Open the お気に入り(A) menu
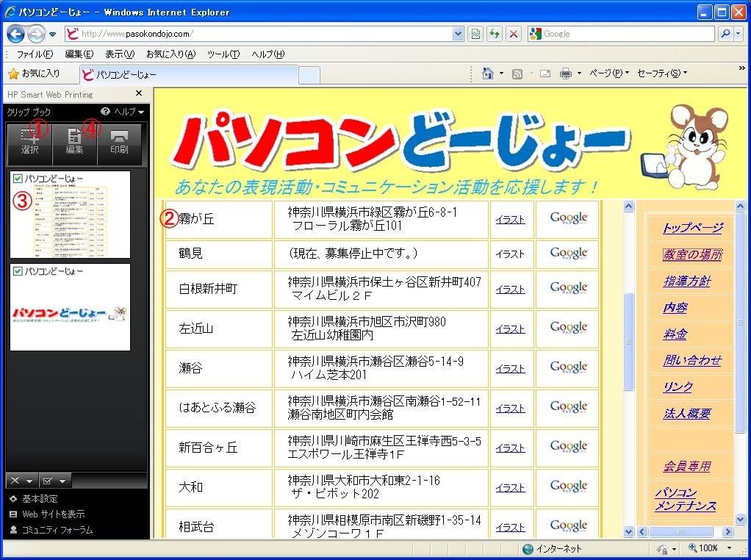This screenshot has width=751, height=560. (170, 54)
